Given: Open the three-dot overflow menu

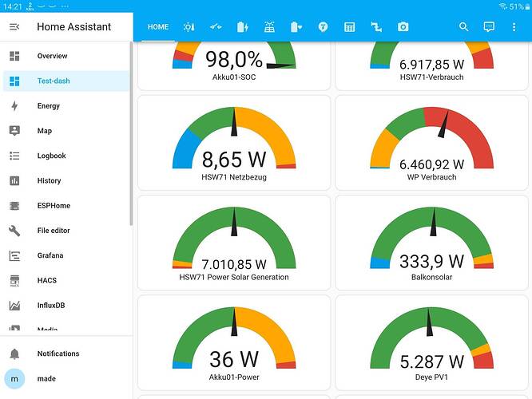Looking at the screenshot, I should tap(514, 27).
